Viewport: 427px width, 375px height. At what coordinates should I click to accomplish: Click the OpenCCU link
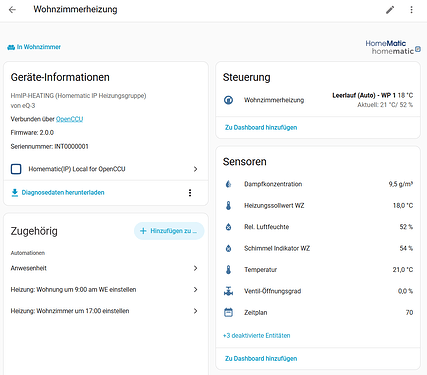[x=69, y=119]
